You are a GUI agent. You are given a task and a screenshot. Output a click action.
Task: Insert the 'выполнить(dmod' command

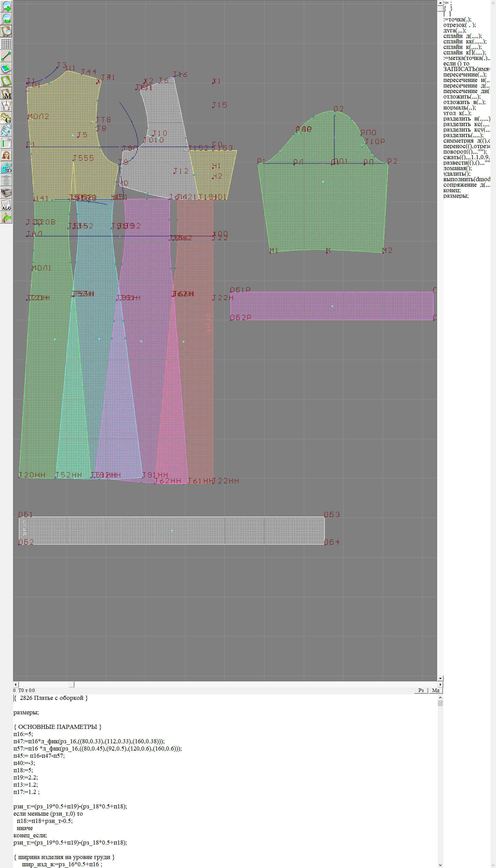(467, 179)
